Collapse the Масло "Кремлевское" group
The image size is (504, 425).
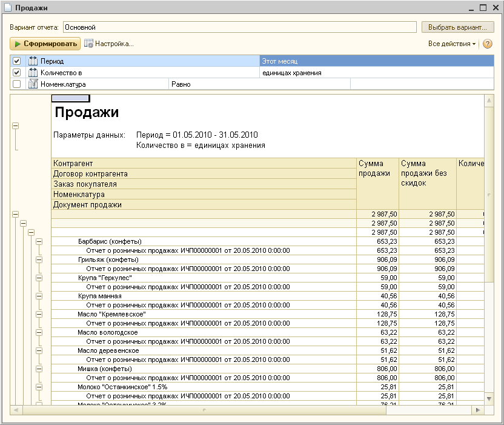(x=39, y=314)
